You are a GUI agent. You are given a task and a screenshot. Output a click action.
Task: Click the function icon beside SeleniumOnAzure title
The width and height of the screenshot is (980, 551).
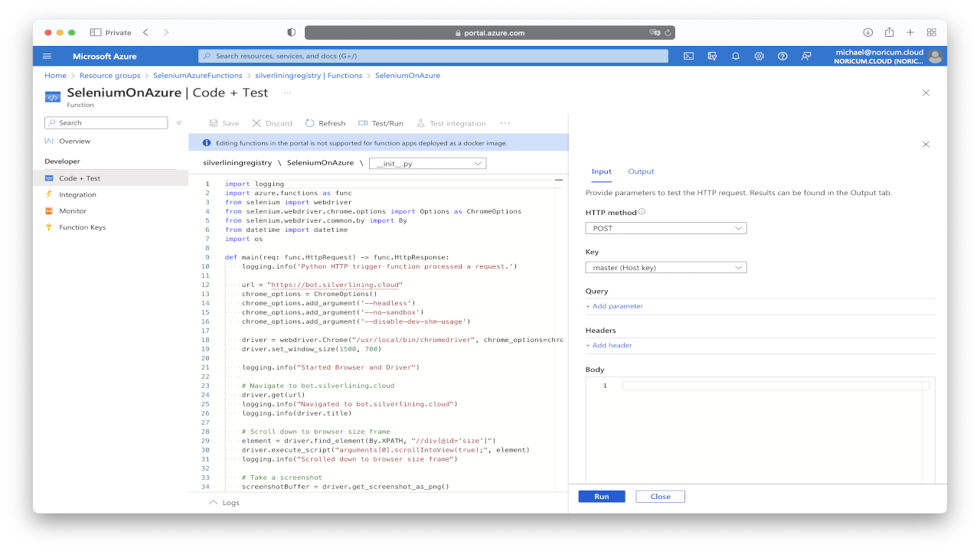[53, 96]
